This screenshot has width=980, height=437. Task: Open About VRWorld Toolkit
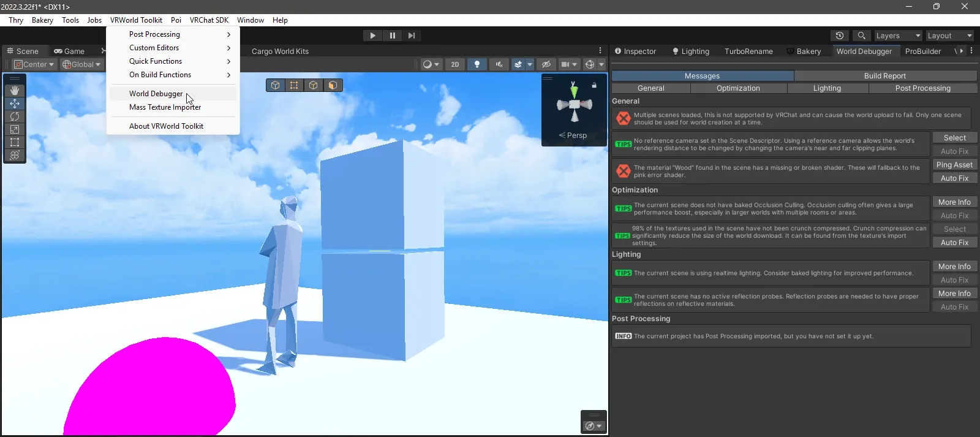(x=173, y=126)
